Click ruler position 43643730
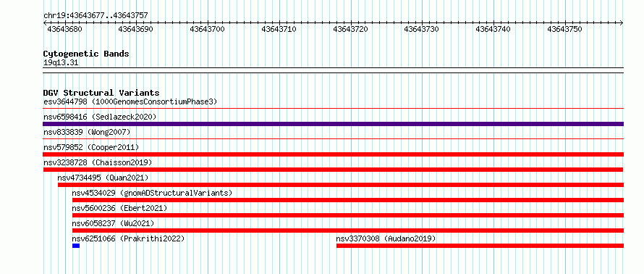Viewport: 644px width, 274px height. pyautogui.click(x=421, y=29)
